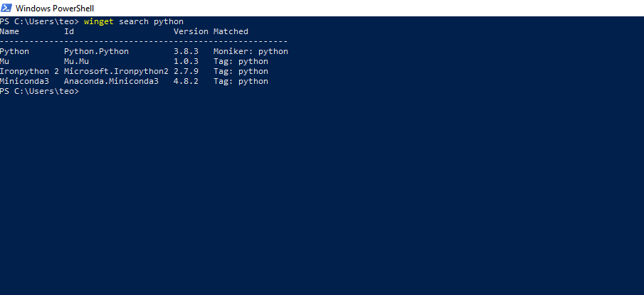Click the Miniconda3 name entry
The width and height of the screenshot is (644, 295).
tap(24, 81)
